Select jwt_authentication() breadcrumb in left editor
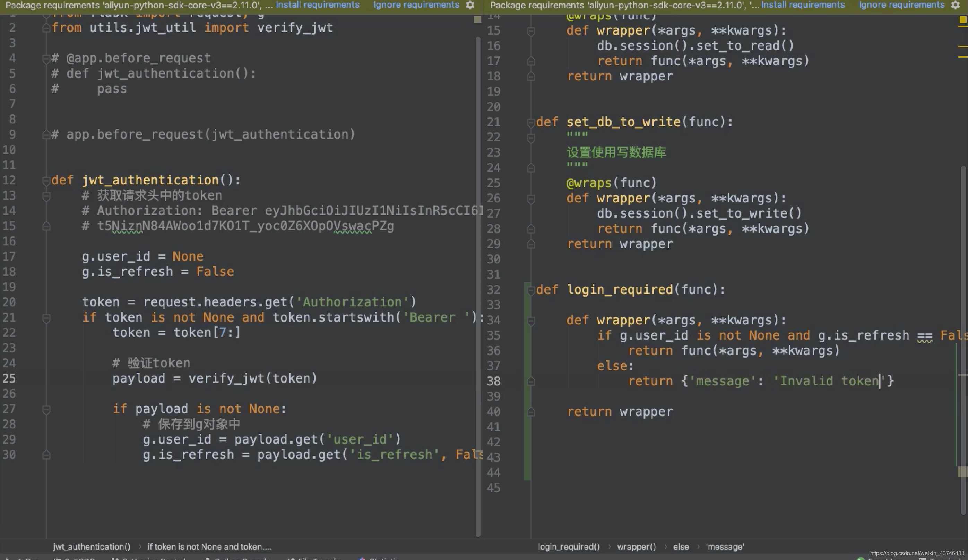This screenshot has height=560, width=968. tap(92, 546)
